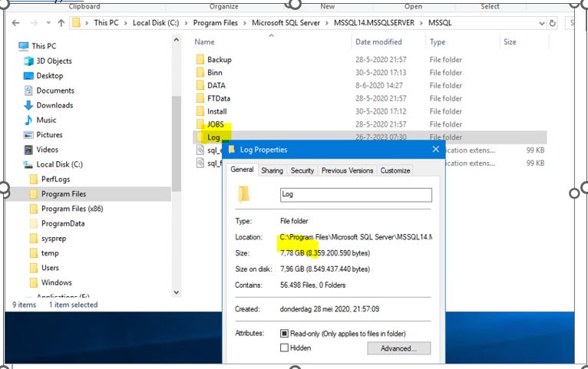Click the address bar folder icon
The width and height of the screenshot is (588, 369).
(x=77, y=23)
